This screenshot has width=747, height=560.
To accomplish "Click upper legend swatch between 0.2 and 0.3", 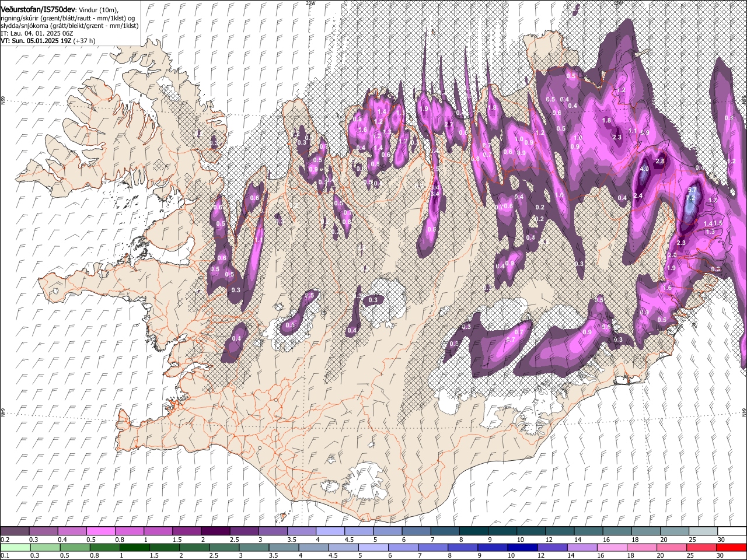I will coord(15,531).
